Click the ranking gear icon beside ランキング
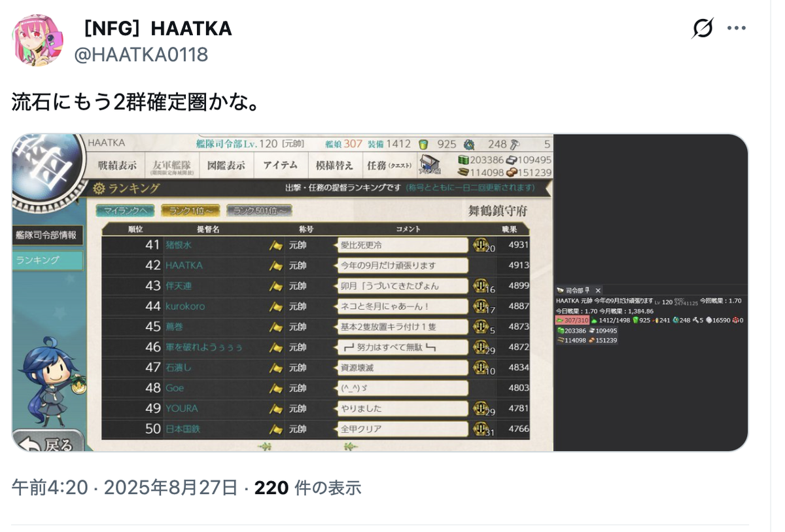The height and width of the screenshot is (532, 785). 99,188
